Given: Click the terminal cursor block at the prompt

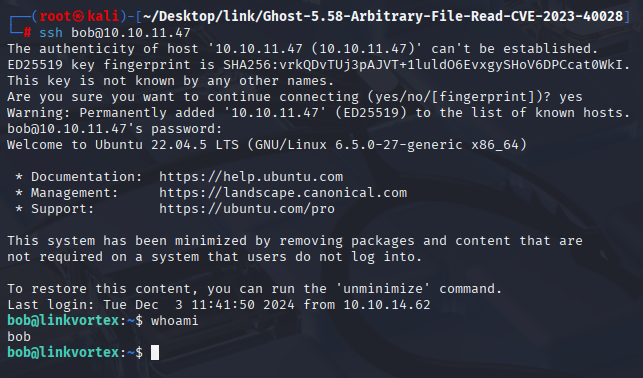Looking at the screenshot, I should (155, 353).
